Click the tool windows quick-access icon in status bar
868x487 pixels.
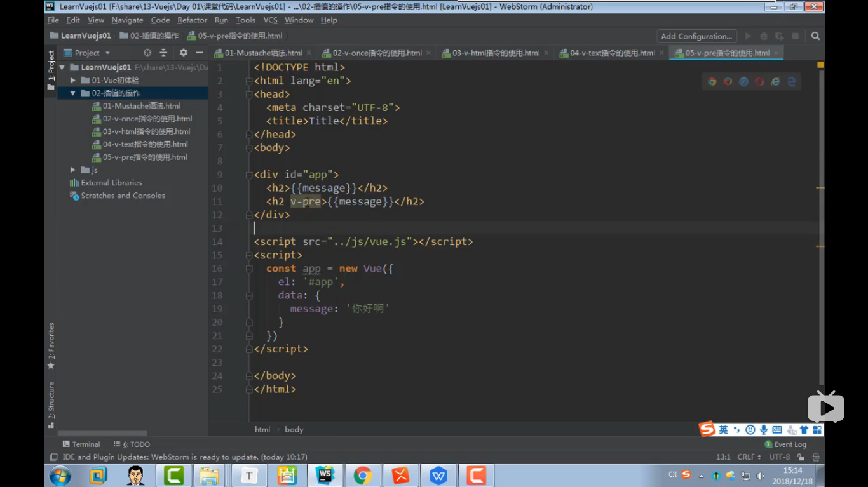[53, 457]
